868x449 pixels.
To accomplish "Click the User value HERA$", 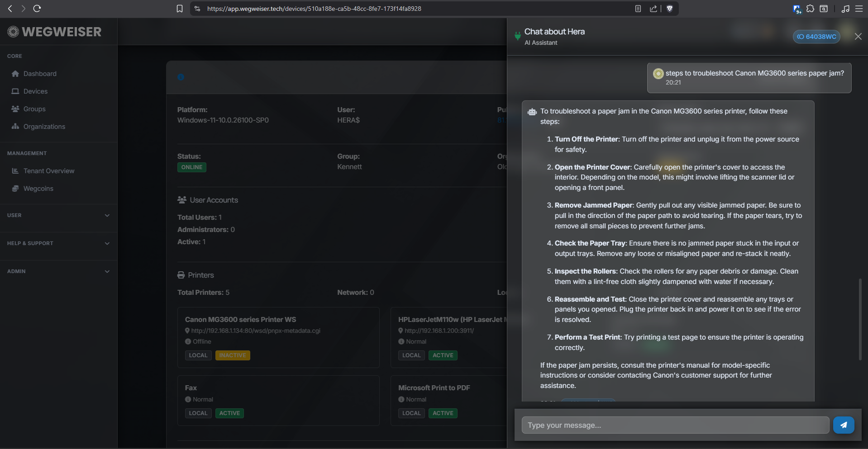I will click(348, 120).
